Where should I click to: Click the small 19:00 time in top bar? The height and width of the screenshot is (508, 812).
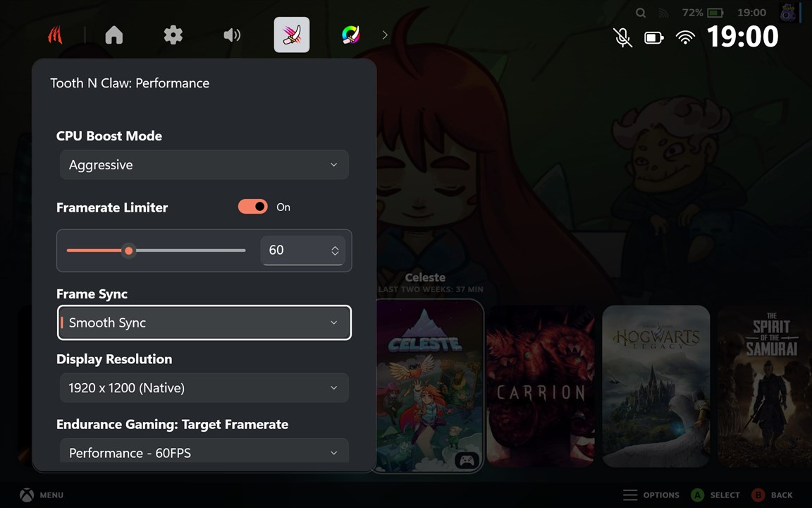pos(751,13)
